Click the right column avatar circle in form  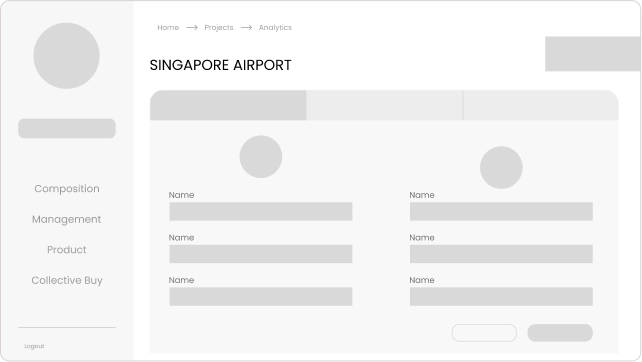pyautogui.click(x=501, y=167)
